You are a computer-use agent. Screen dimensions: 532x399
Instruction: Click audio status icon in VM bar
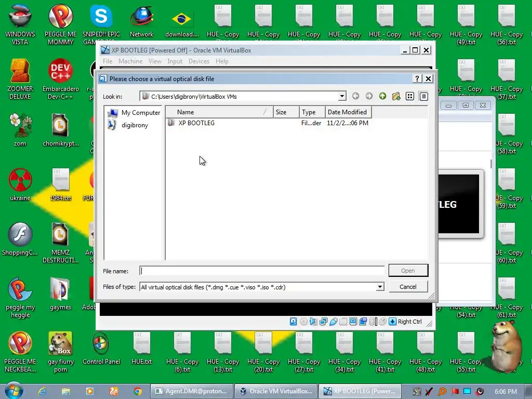[x=313, y=321]
